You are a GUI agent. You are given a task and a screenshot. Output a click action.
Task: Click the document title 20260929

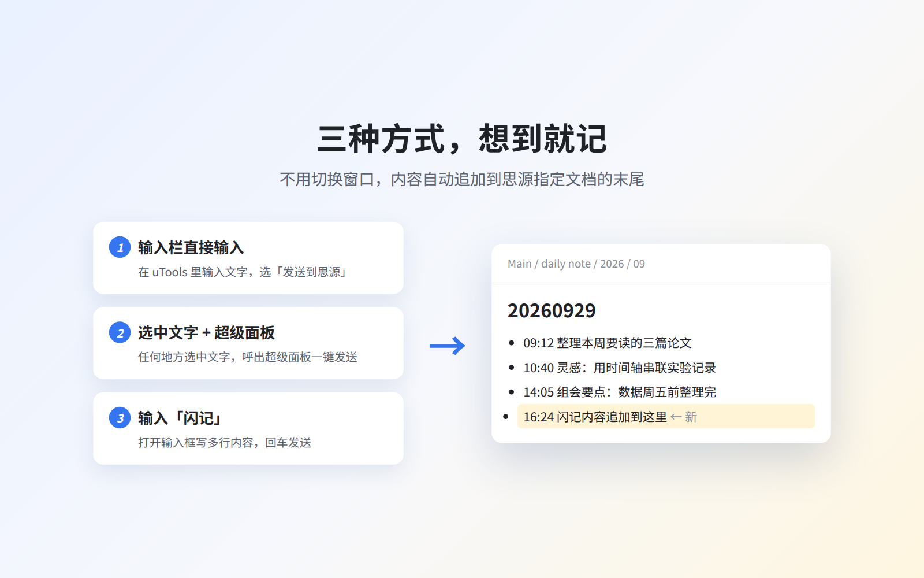point(552,311)
